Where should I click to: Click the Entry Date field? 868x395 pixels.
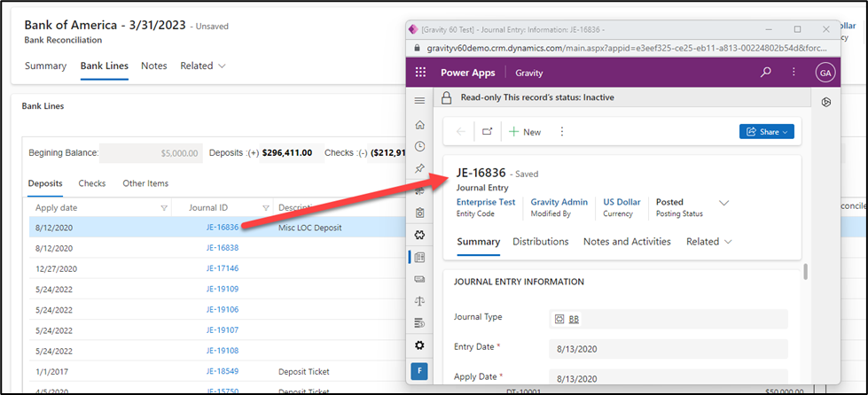[669, 349]
